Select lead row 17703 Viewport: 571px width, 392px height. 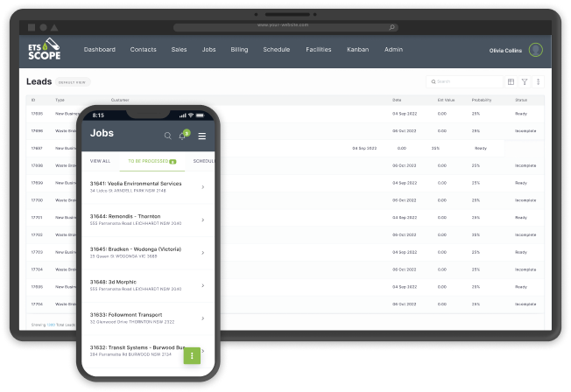tap(285, 252)
